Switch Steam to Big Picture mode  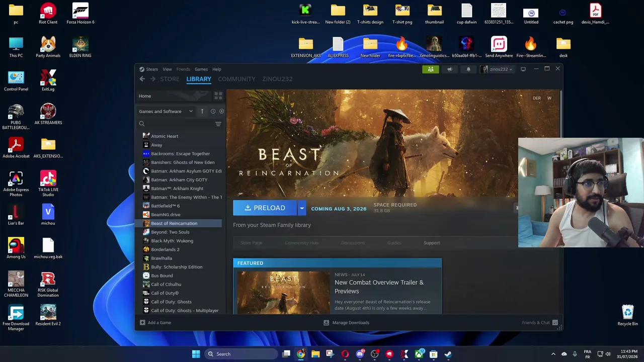pyautogui.click(x=523, y=69)
